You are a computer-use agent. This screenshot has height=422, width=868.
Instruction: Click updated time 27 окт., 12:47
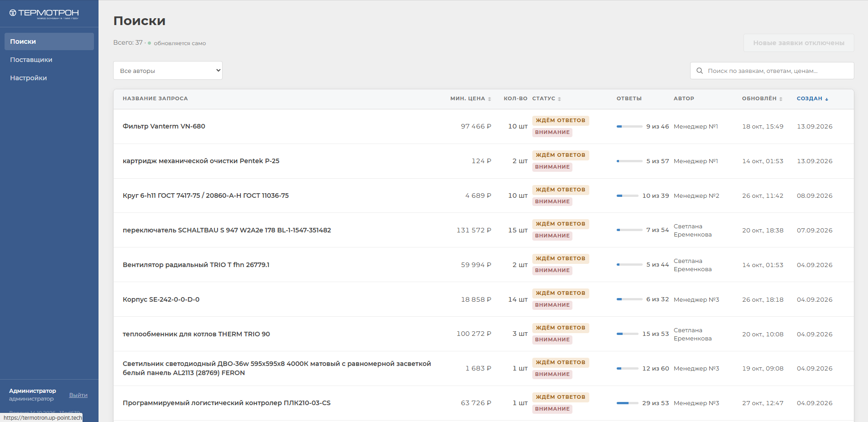[763, 403]
